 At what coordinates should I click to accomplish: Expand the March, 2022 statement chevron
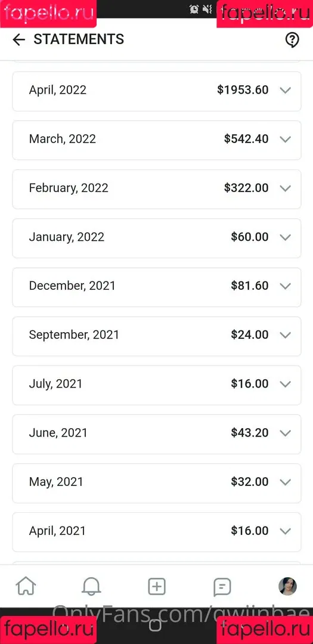[x=285, y=139]
